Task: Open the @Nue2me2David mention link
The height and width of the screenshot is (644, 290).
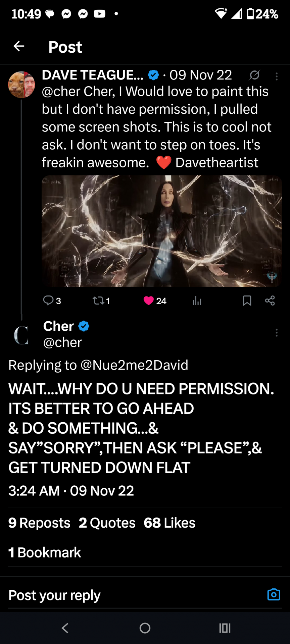Action: coord(134,365)
